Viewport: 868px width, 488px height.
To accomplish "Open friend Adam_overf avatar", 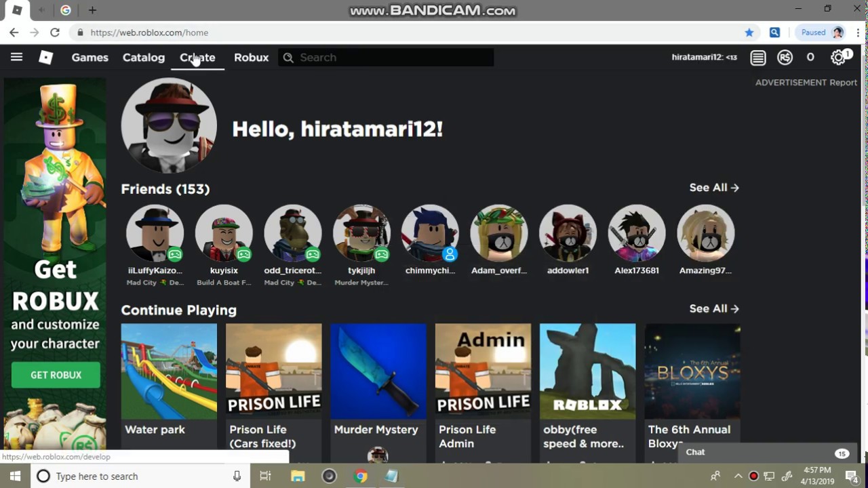I will tap(499, 233).
